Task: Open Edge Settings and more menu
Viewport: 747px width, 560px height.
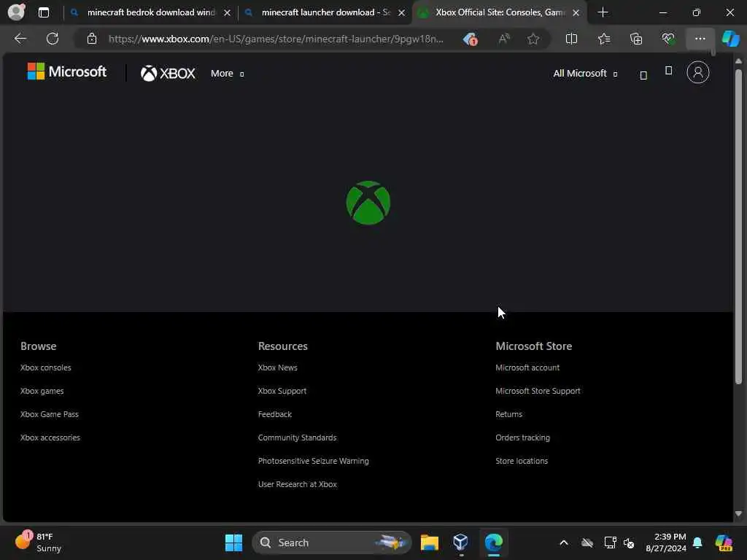Action: tap(700, 39)
